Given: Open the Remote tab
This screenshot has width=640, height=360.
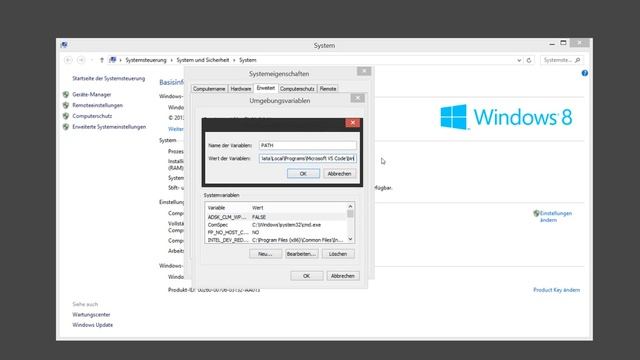Looking at the screenshot, I should pos(328,89).
